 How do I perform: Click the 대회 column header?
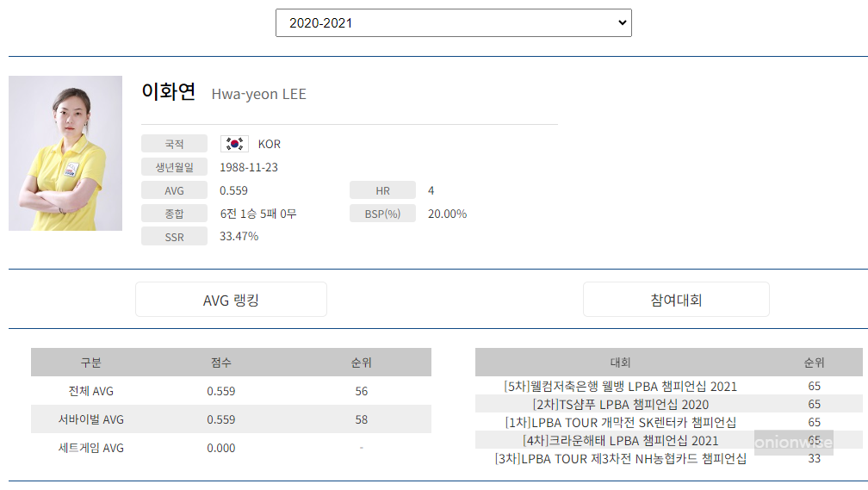[621, 363]
